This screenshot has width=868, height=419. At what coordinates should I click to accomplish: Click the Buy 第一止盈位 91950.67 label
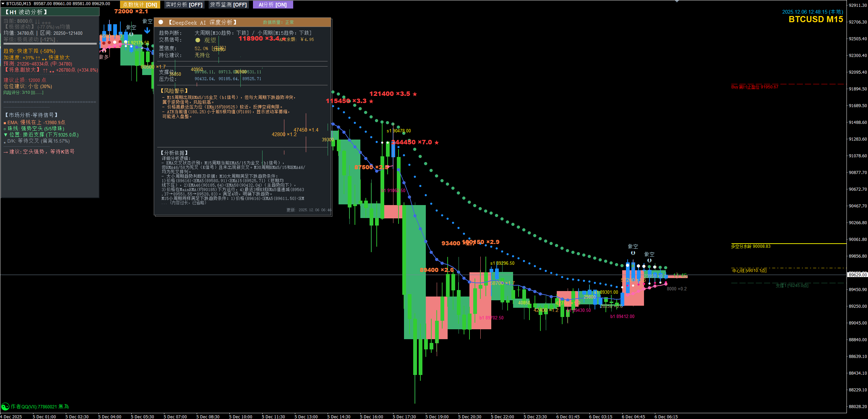(754, 87)
